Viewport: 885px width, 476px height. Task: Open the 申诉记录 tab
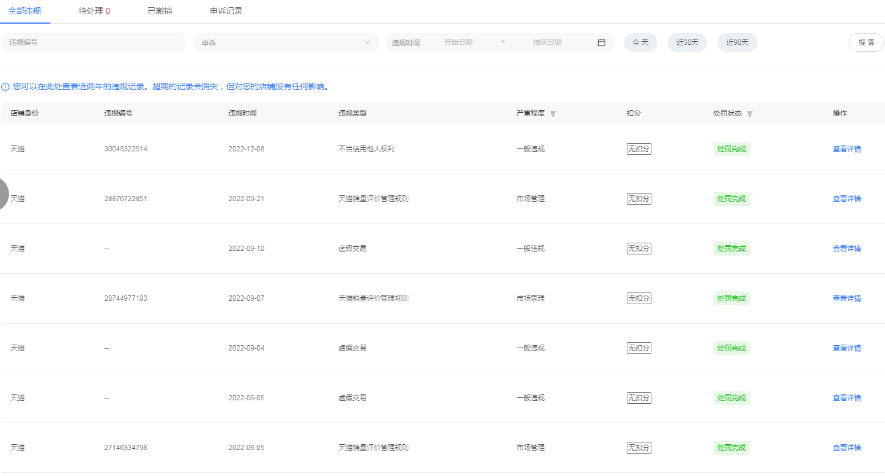click(226, 11)
